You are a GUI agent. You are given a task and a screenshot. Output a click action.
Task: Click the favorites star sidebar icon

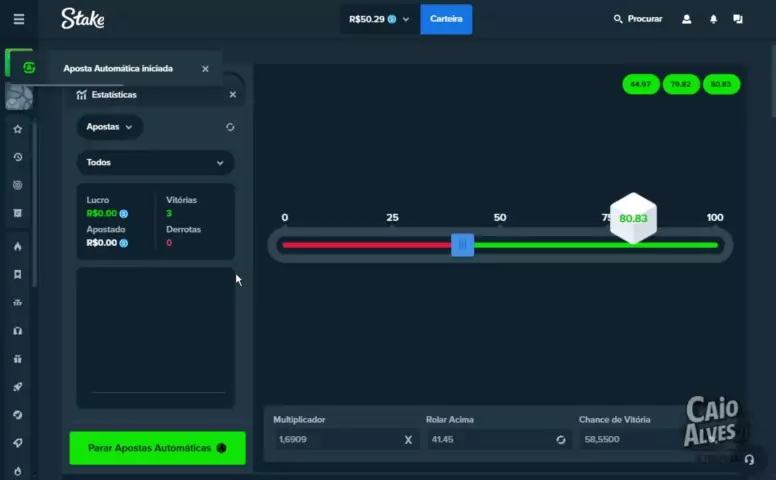pos(18,129)
